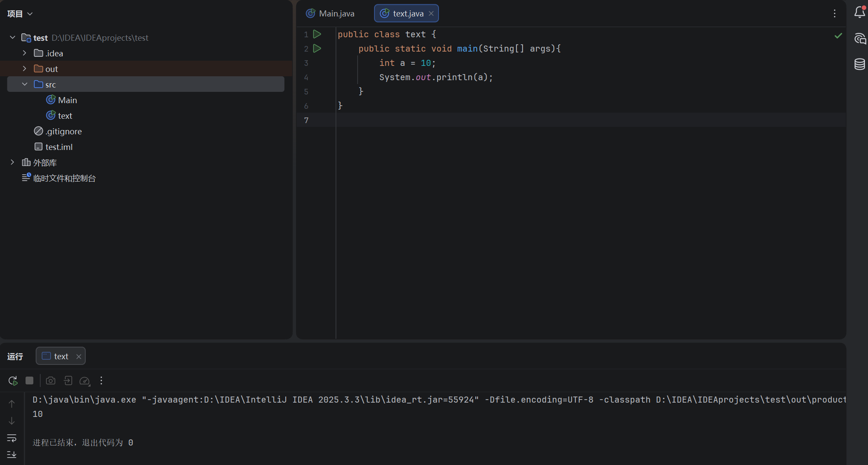Image resolution: width=868 pixels, height=465 pixels.
Task: Open 临时文件和控制台 node
Action: point(59,178)
